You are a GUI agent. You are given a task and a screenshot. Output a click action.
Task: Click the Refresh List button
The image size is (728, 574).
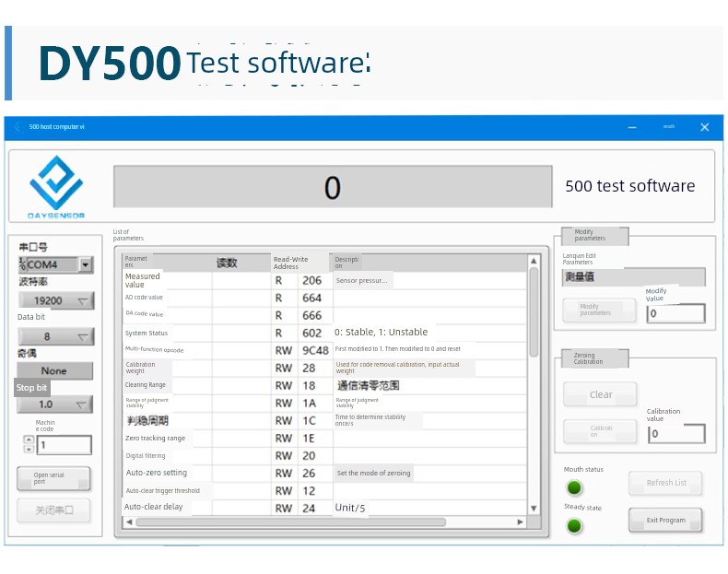665,483
